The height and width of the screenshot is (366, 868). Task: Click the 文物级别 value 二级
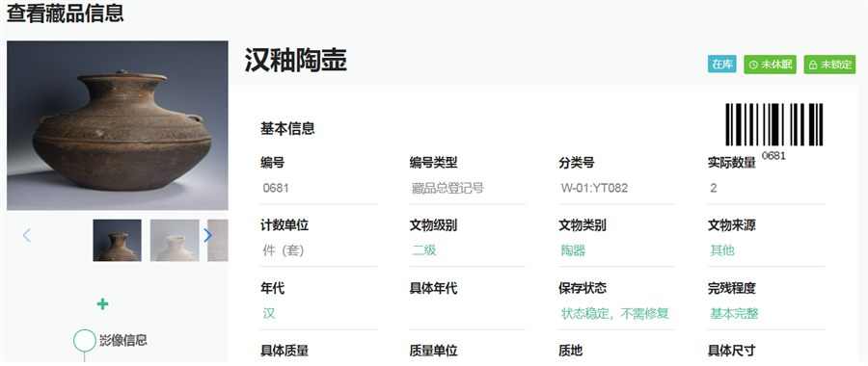tap(424, 250)
